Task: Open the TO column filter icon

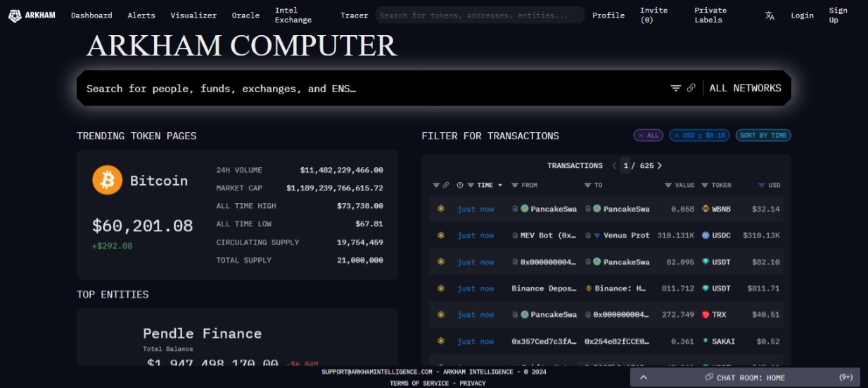Action: [x=587, y=186]
